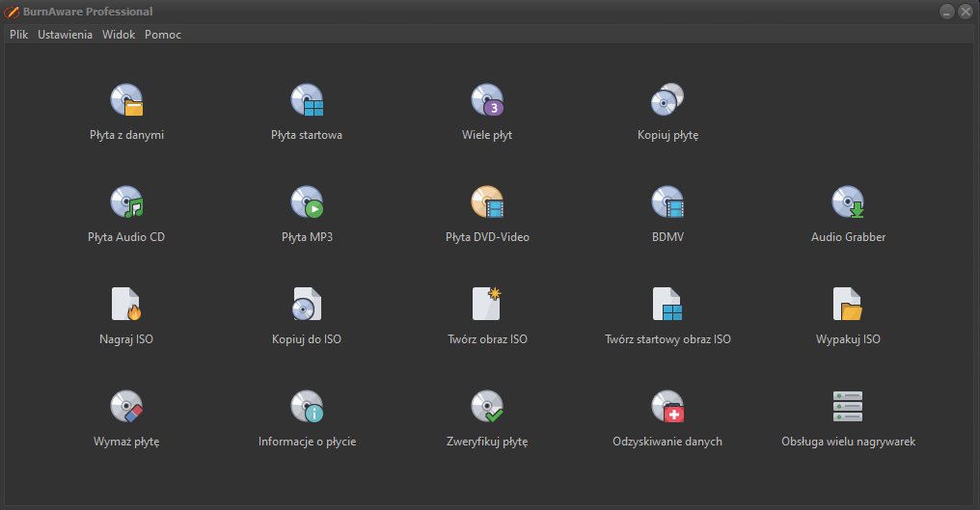This screenshot has width=980, height=510.
Task: Open the Odzyskiwanie danych first-aid icon
Action: coord(667,406)
